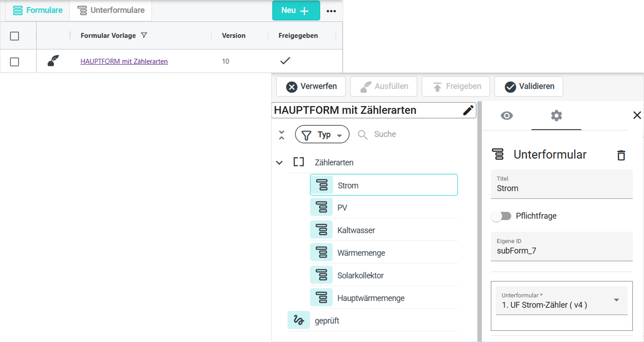The image size is (644, 342).
Task: Click the subform icon beside Strom
Action: (x=321, y=185)
